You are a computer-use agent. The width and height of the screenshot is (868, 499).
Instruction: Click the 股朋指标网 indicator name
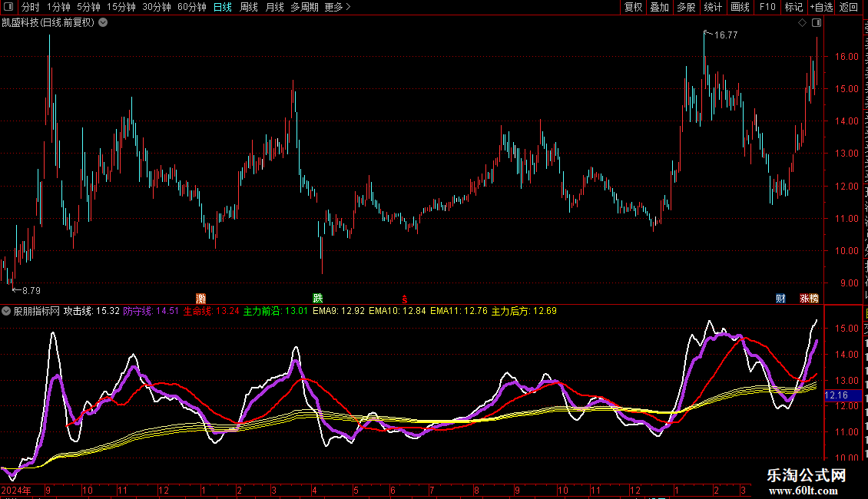click(x=37, y=311)
